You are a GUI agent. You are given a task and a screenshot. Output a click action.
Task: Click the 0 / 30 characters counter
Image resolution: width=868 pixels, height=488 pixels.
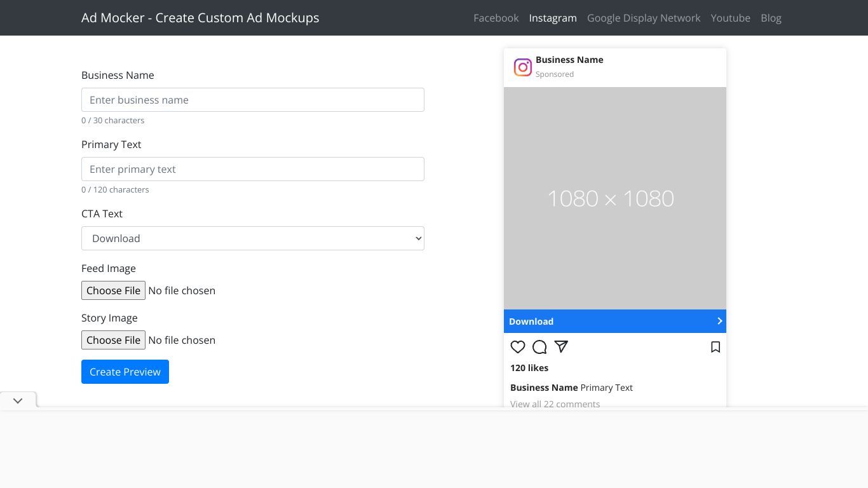pos(112,120)
